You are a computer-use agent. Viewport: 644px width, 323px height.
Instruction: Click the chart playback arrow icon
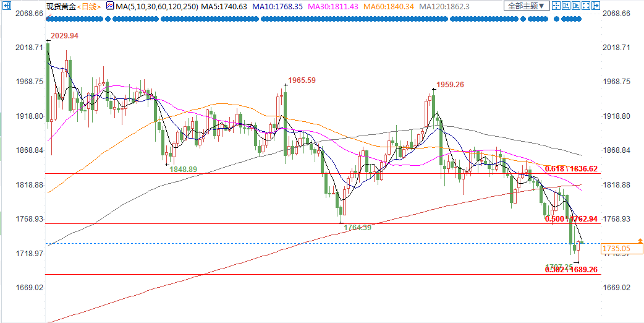click(x=576, y=6)
